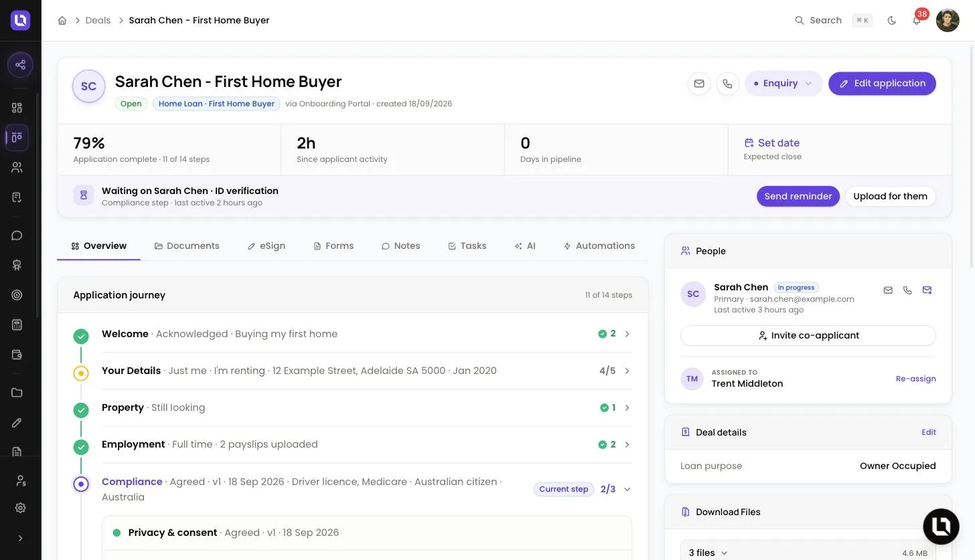Expand the Your Details step chevron
Image resolution: width=975 pixels, height=560 pixels.
click(627, 371)
